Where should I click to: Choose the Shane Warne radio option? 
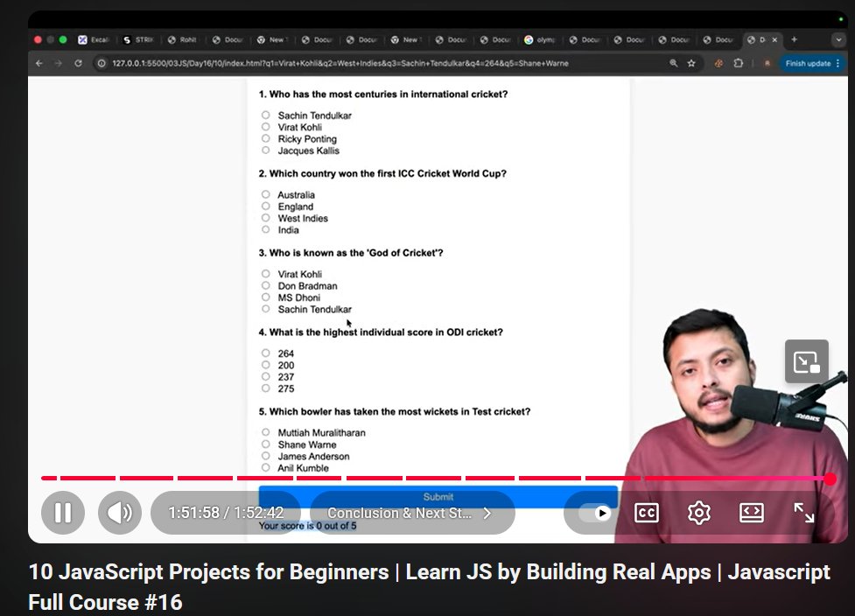pos(265,444)
